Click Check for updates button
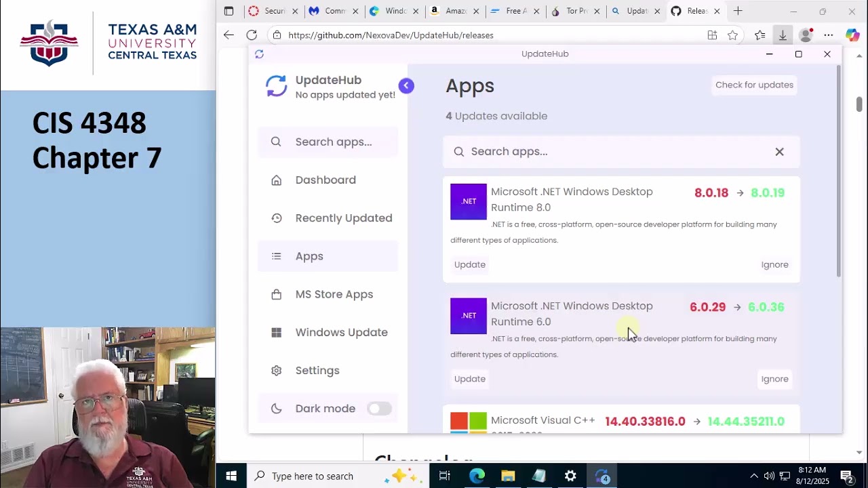 754,85
